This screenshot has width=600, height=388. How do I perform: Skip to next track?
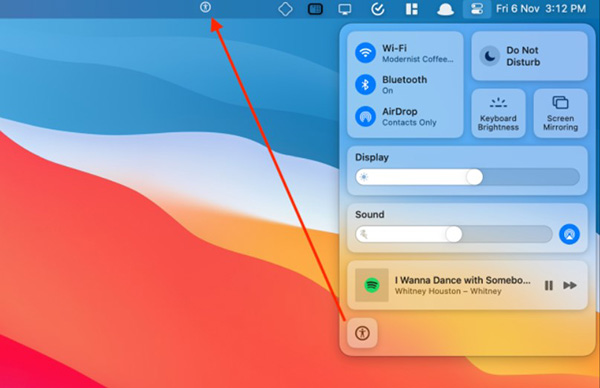pos(570,285)
